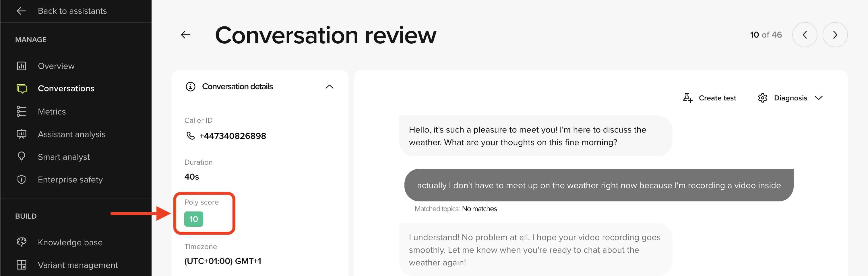
Task: Go back from Conversation review
Action: tap(186, 35)
